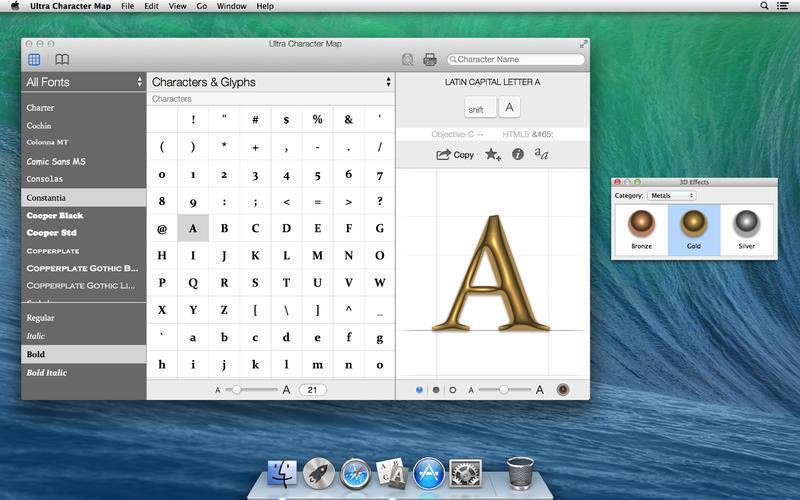This screenshot has height=500, width=800.
Task: Select the Cochin font
Action: (84, 126)
